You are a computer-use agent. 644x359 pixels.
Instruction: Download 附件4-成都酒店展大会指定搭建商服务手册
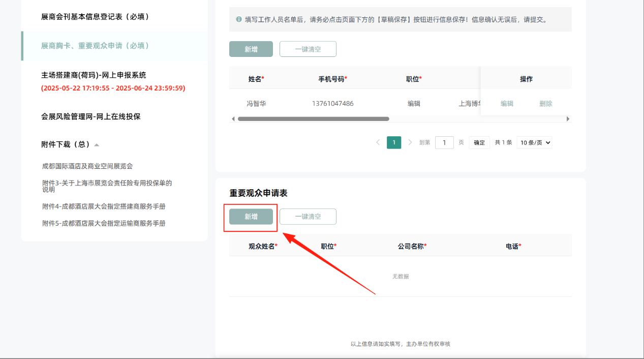104,206
